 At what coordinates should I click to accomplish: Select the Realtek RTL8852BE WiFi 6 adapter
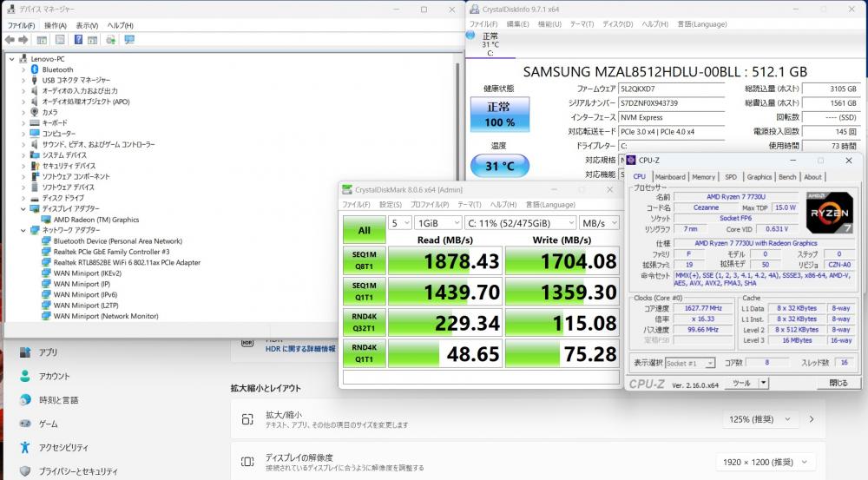tap(127, 262)
